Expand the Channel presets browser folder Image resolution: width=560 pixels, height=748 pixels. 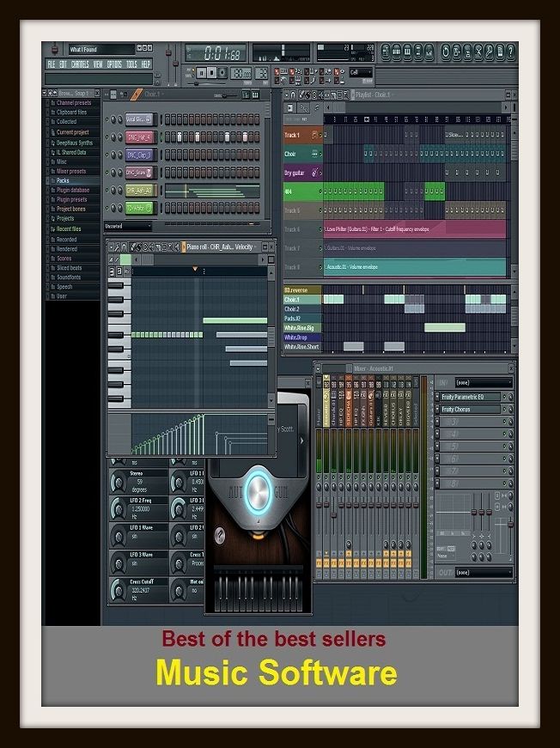point(72,103)
